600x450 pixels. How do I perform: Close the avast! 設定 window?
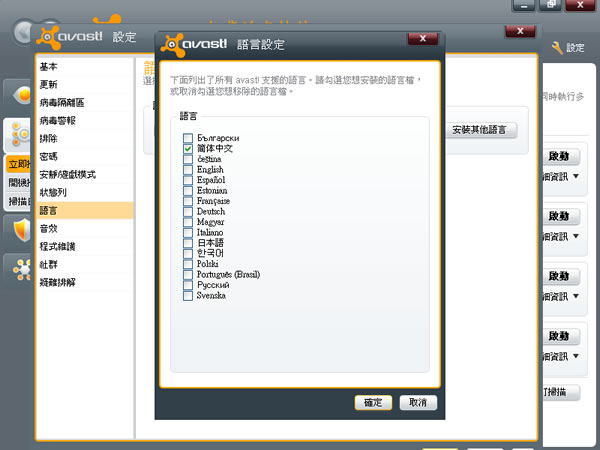point(520,31)
